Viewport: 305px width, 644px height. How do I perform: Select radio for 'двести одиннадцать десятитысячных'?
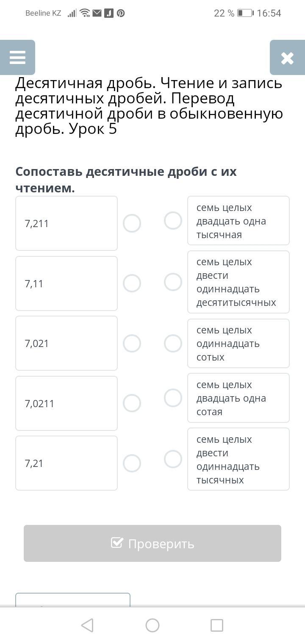(173, 282)
